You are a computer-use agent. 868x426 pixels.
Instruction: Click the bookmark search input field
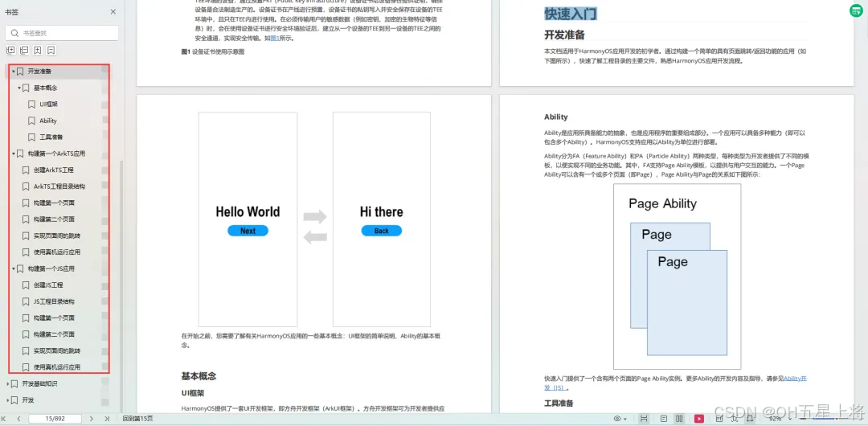61,33
